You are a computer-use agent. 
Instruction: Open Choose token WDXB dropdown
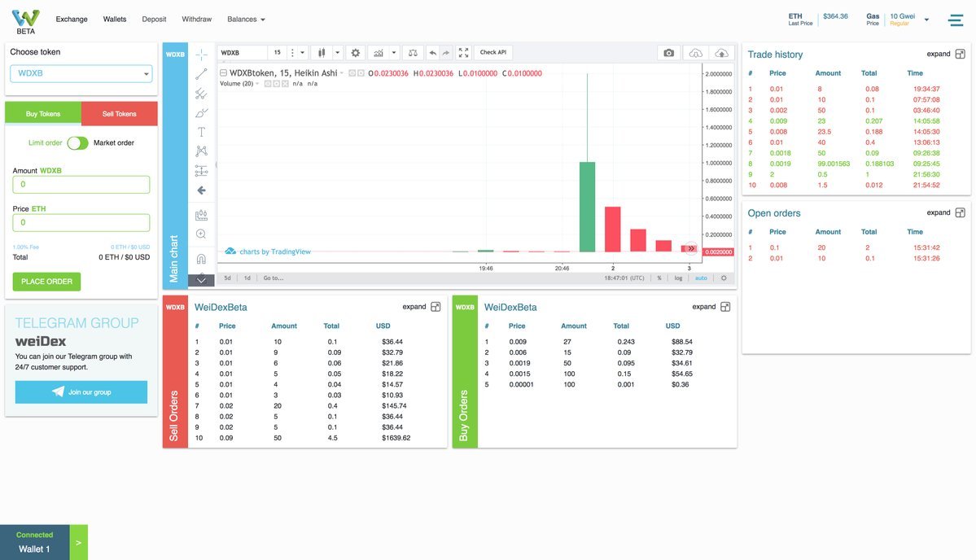(81, 73)
